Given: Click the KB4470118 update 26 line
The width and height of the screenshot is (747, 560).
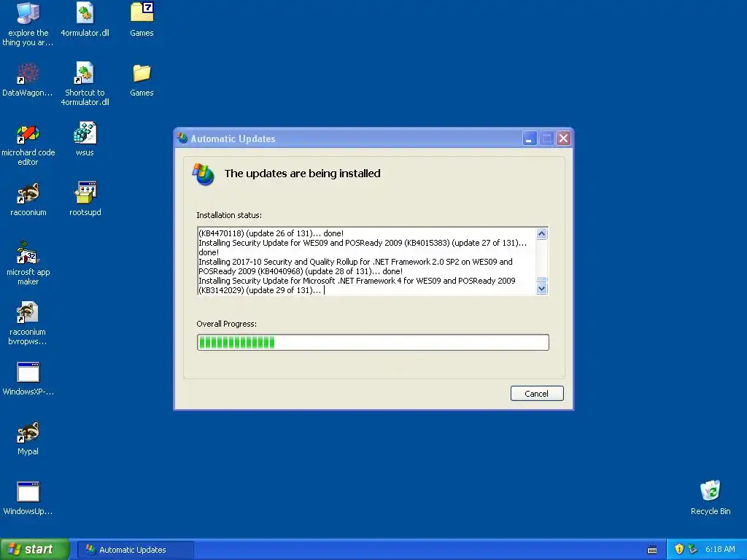Looking at the screenshot, I should coord(271,233).
